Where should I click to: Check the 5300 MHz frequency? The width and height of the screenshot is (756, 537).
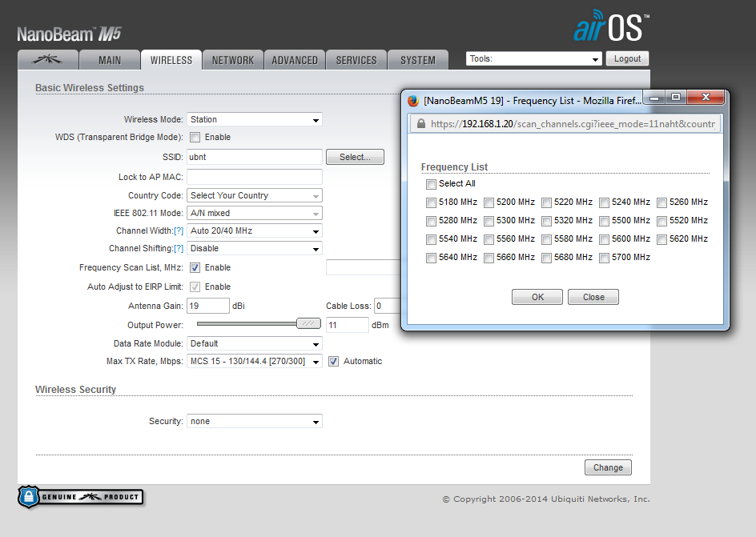[489, 221]
